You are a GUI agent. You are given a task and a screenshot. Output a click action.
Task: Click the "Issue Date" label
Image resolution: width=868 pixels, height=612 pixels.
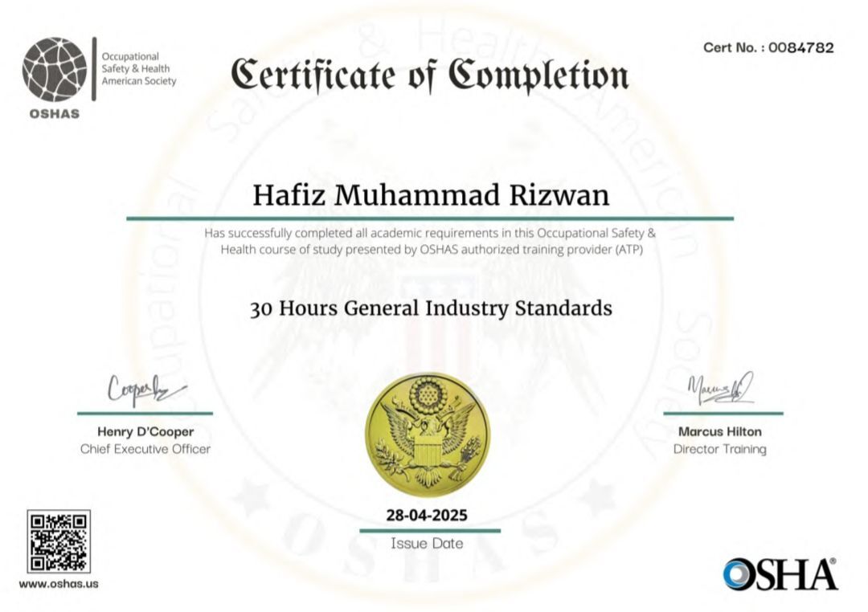coord(427,544)
